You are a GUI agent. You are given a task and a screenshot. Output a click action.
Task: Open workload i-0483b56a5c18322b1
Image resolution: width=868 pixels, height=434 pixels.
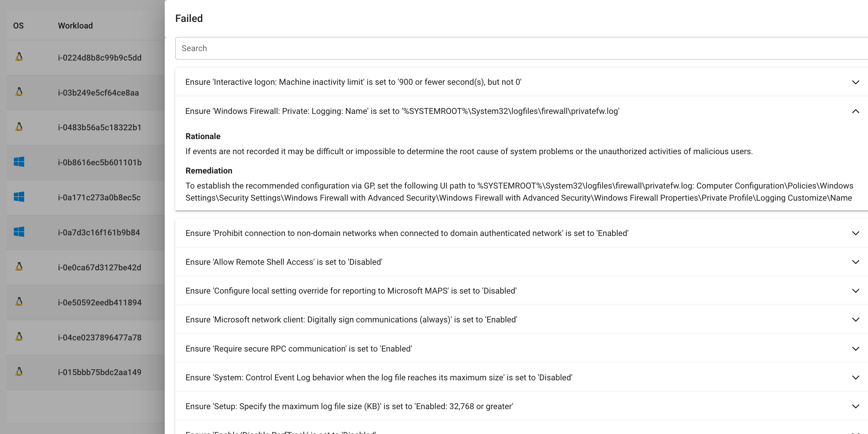pyautogui.click(x=99, y=127)
